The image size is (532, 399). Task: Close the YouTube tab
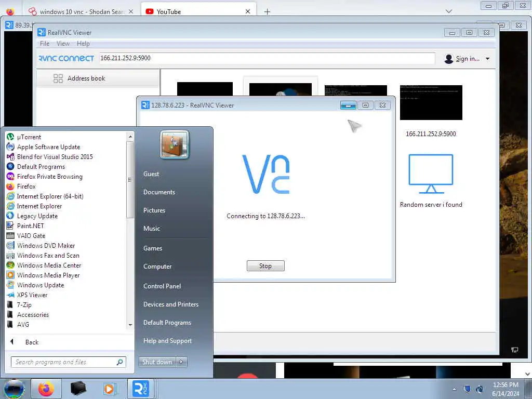point(248,11)
